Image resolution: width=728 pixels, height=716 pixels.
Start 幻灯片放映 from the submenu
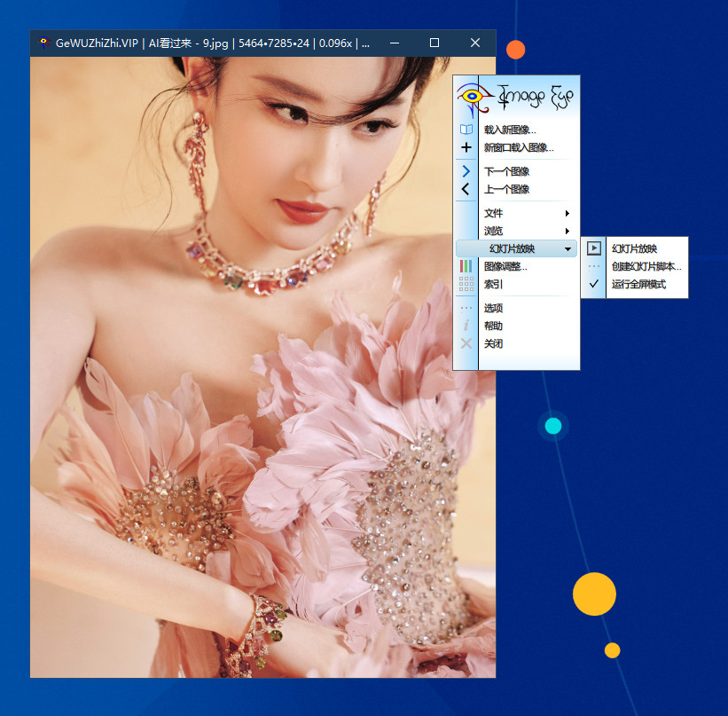[634, 248]
